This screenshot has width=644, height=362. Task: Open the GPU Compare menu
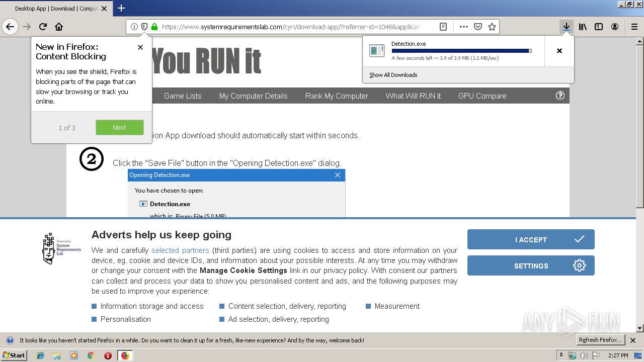[x=482, y=96]
